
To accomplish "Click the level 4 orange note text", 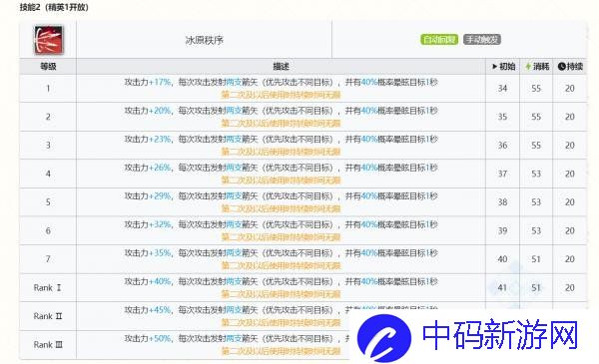I will click(281, 181).
